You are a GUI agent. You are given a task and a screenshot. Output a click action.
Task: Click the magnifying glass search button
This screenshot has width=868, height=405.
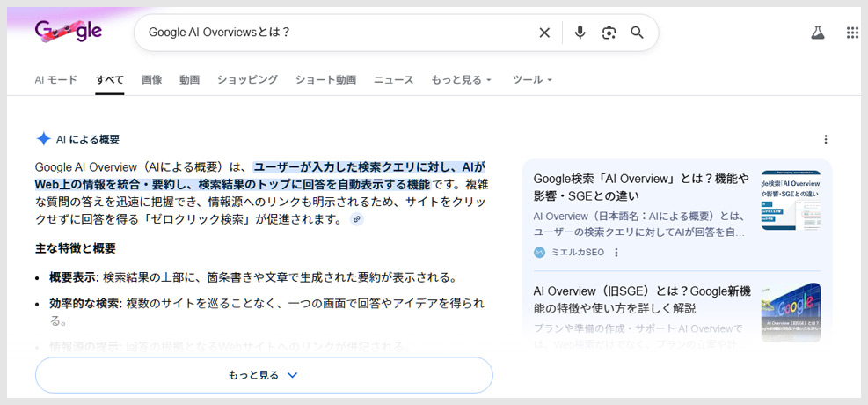[638, 33]
